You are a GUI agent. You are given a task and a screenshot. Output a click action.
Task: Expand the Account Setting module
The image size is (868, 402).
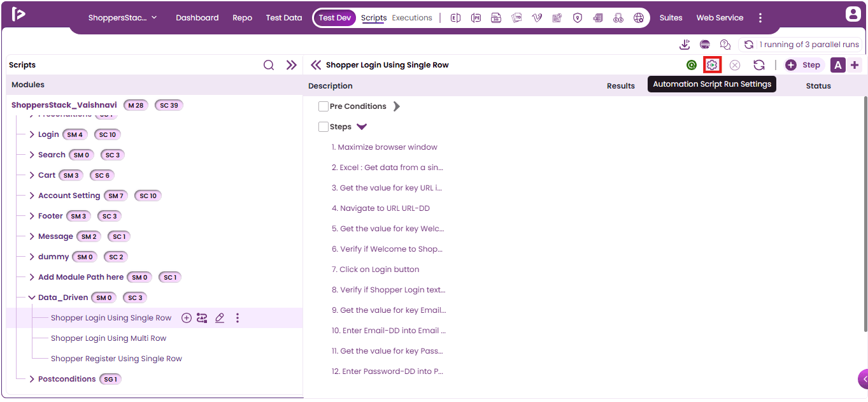pyautogui.click(x=32, y=196)
